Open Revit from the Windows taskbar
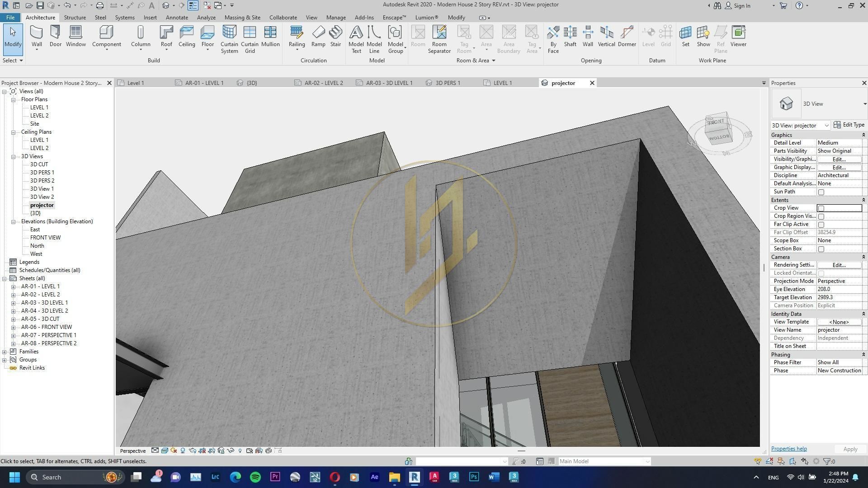The image size is (868, 488). (x=414, y=477)
